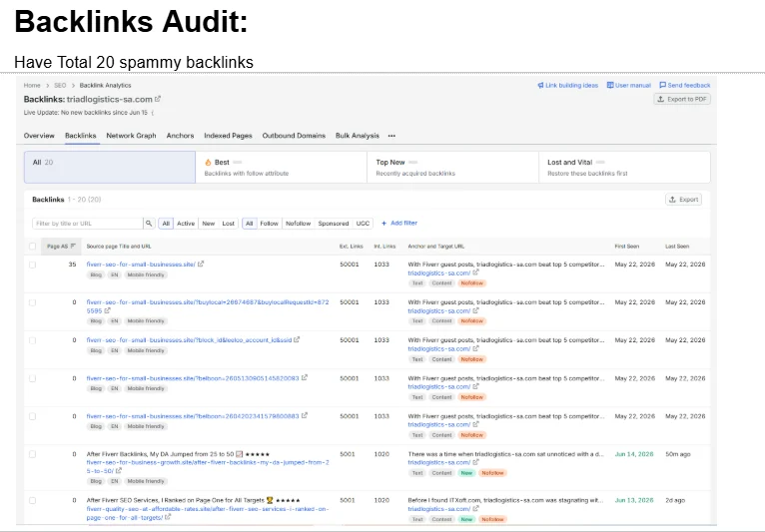Tick checkbox for the buylocal URL row

point(33,302)
